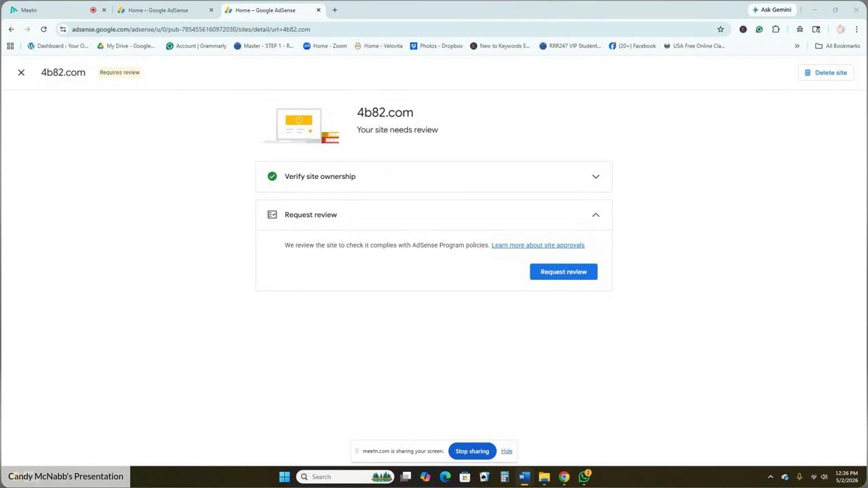Open Learn more about site approvals link
The image size is (868, 488).
[538, 245]
